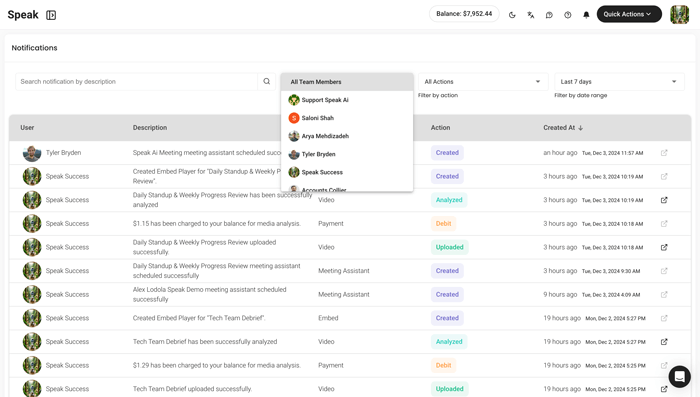
Task: Click the User column header
Action: point(27,128)
